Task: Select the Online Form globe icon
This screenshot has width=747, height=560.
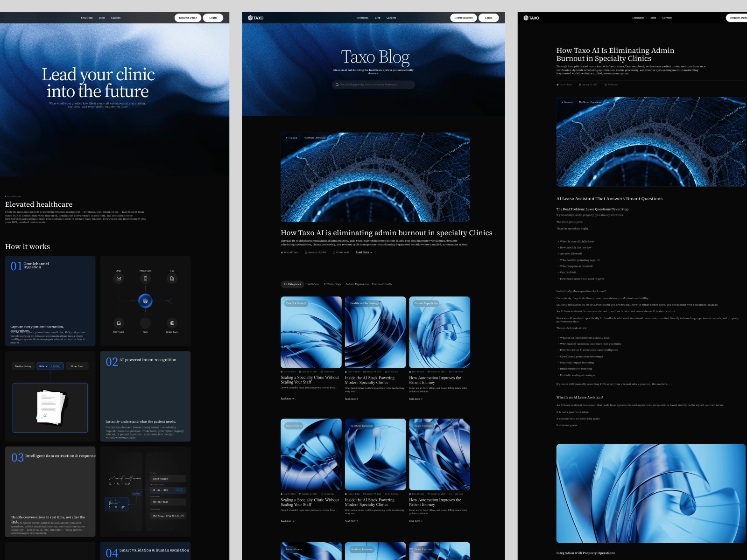Action: pyautogui.click(x=172, y=323)
